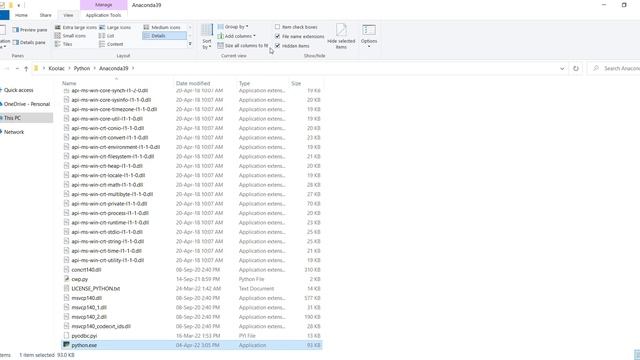The image size is (640, 360).
Task: Go up one folder level
Action: (x=26, y=69)
